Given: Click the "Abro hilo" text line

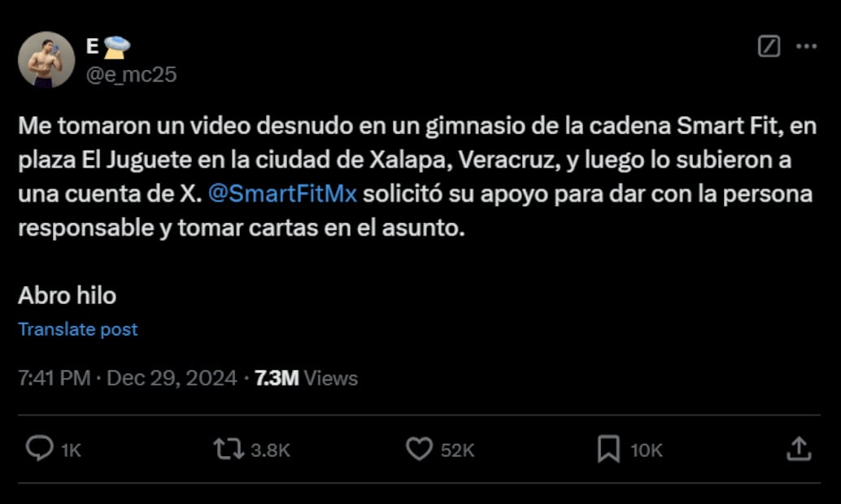Looking at the screenshot, I should pos(67,295).
